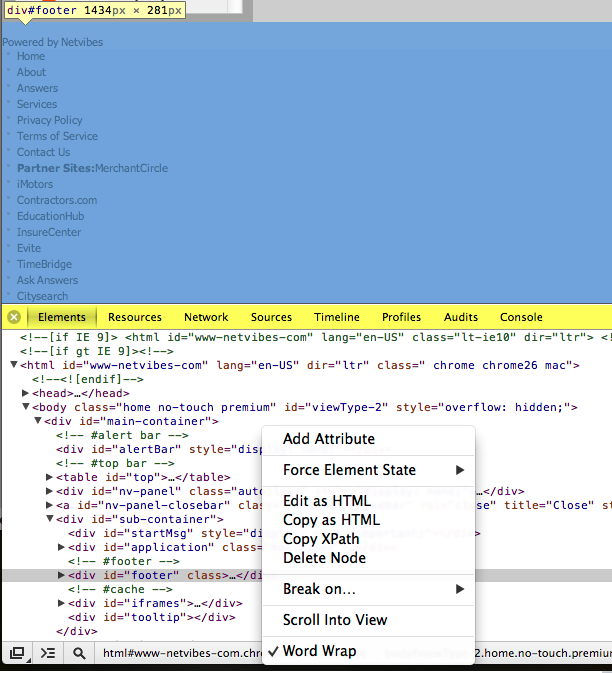The image size is (612, 673).
Task: Click the magnifier inspect element icon
Action: [x=79, y=653]
